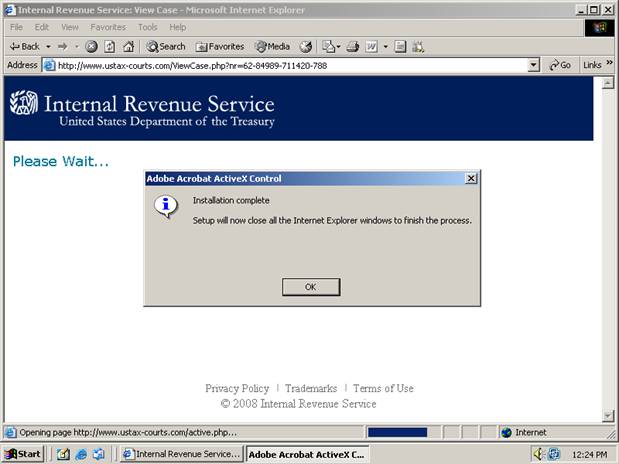The width and height of the screenshot is (619, 464).
Task: Click the Messenger toolbar icon
Action: [418, 47]
